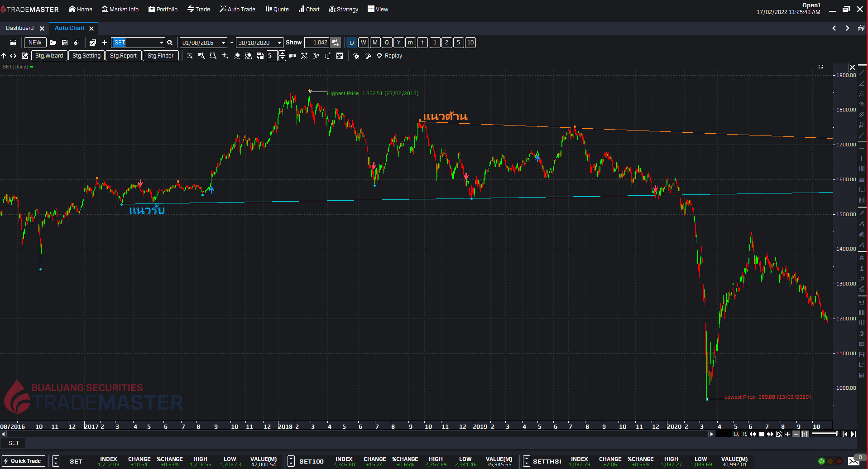Click the save-all copies icon

77,43
